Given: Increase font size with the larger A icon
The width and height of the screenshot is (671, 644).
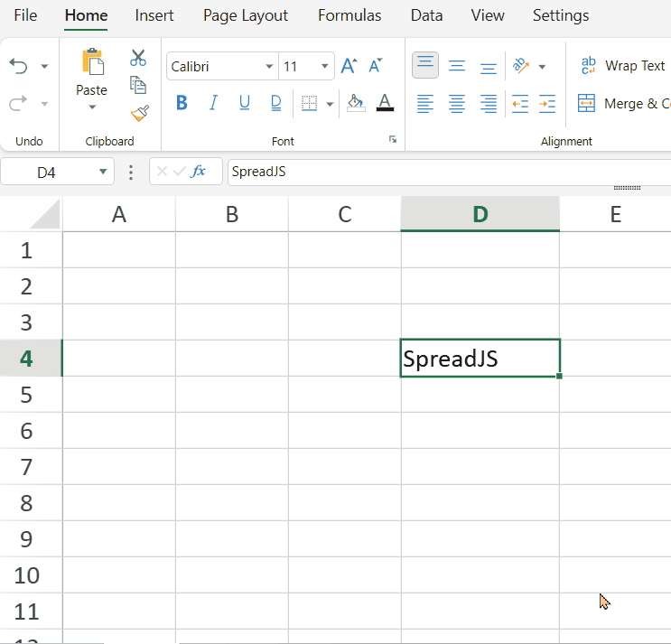Looking at the screenshot, I should coord(349,66).
